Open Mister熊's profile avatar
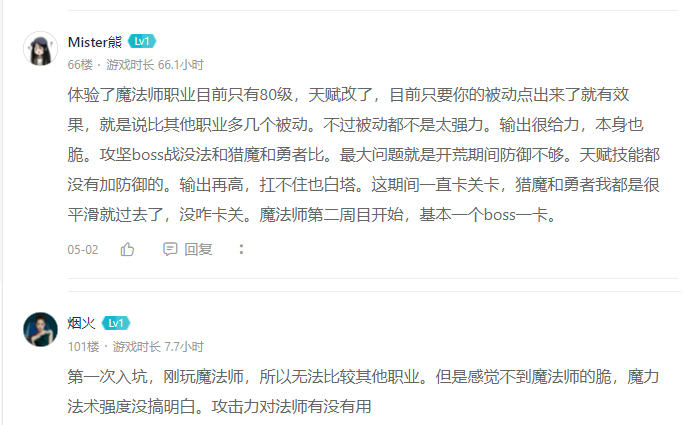 coord(41,48)
